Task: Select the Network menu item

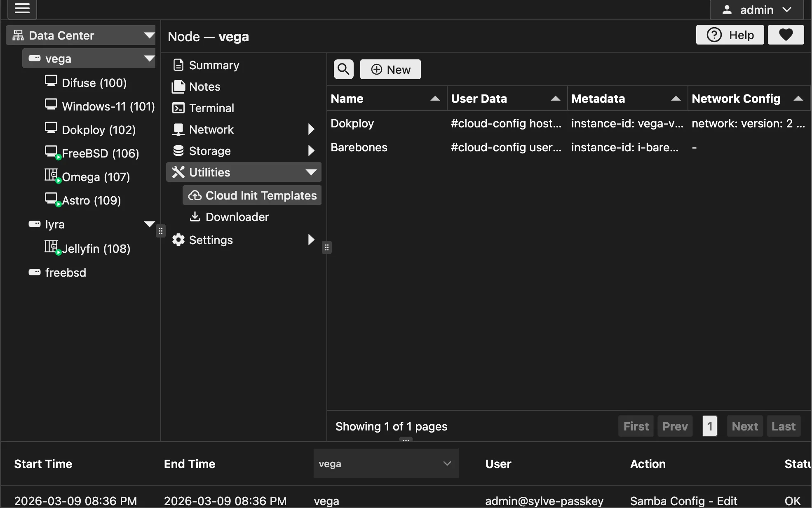Action: pyautogui.click(x=211, y=129)
